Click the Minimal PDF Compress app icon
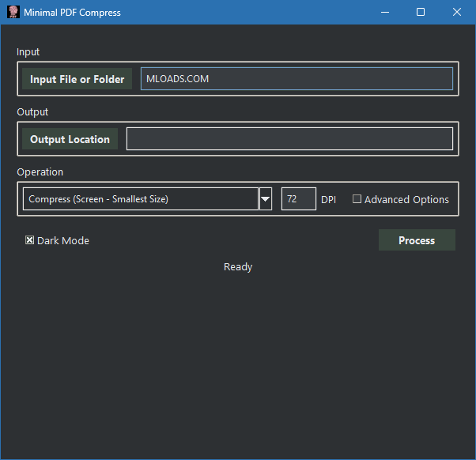 pos(13,12)
